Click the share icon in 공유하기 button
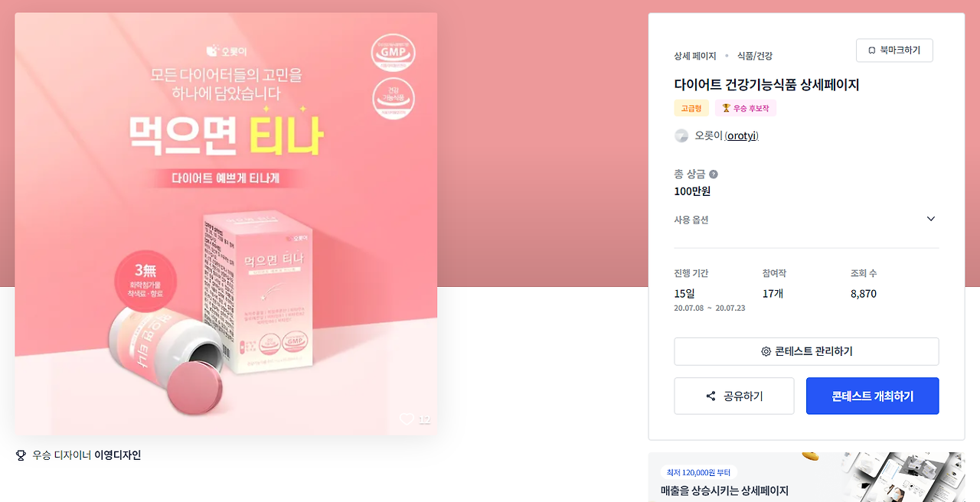Screen dimensions: 980x502 pos(710,396)
